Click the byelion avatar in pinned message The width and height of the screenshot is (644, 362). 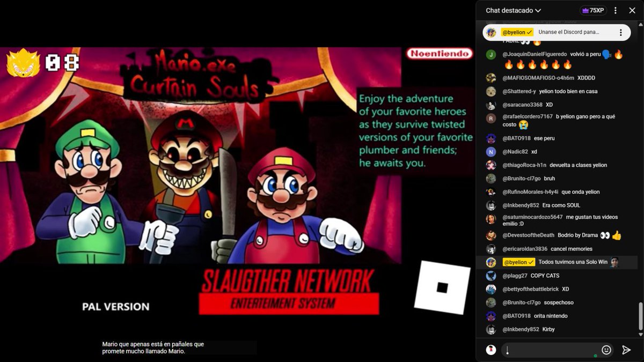point(491,32)
